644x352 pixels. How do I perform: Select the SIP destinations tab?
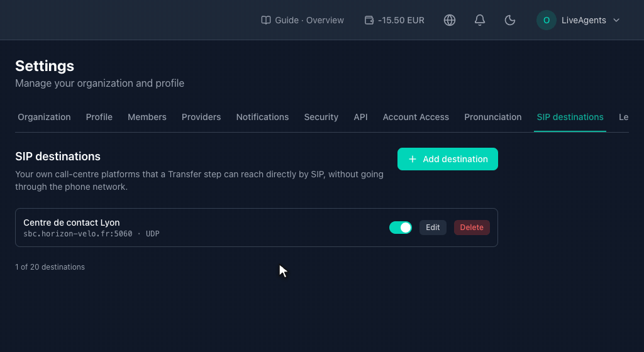[570, 118]
